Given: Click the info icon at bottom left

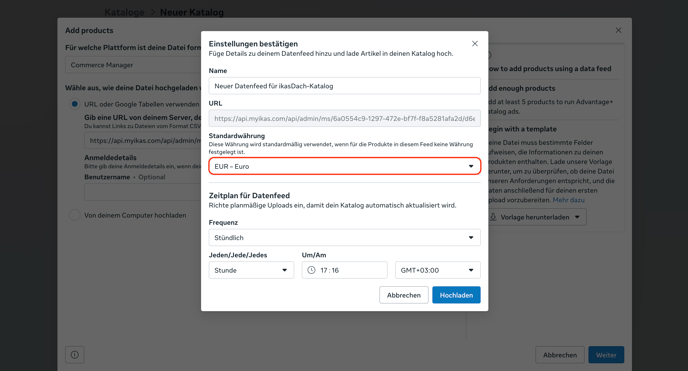Looking at the screenshot, I should point(75,355).
